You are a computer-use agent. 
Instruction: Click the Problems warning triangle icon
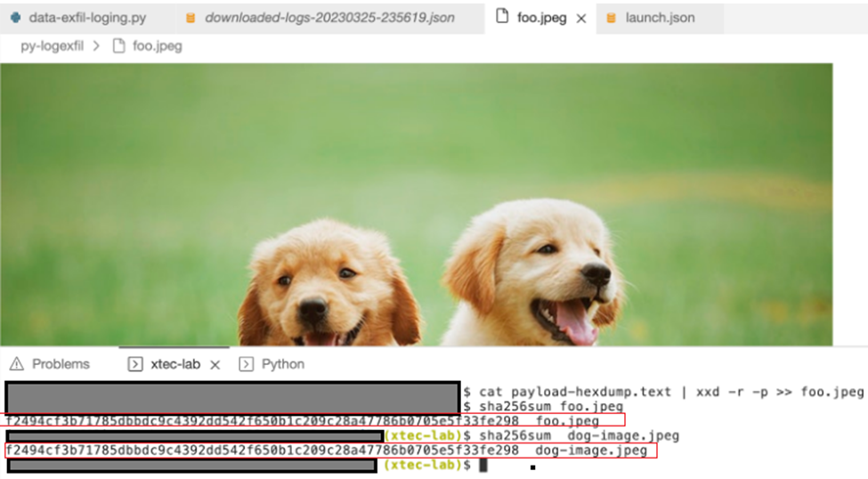coord(17,364)
